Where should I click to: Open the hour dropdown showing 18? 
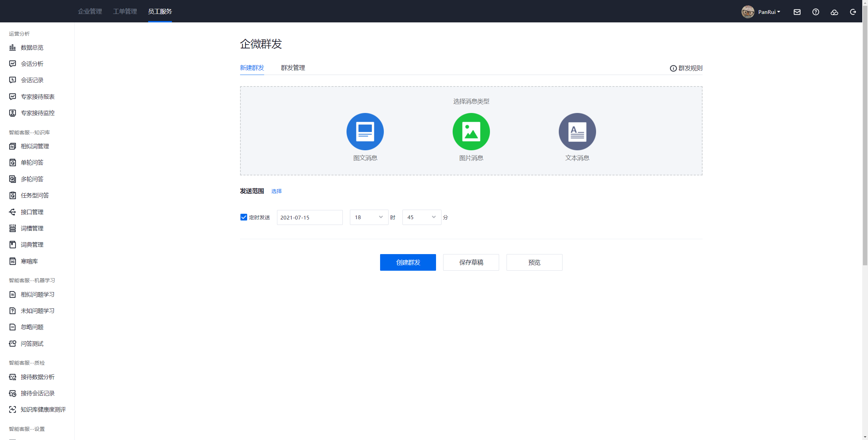[x=369, y=217]
